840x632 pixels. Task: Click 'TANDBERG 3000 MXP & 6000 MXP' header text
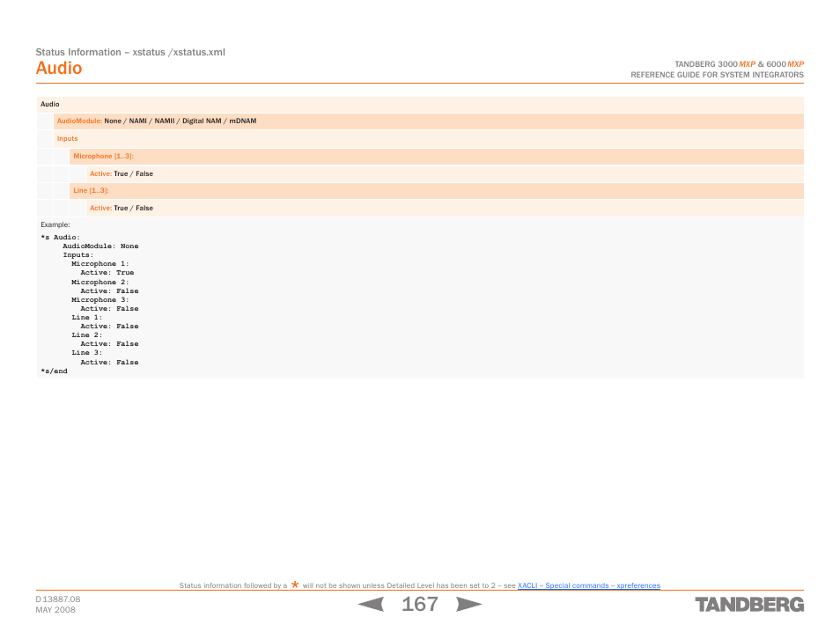[740, 64]
